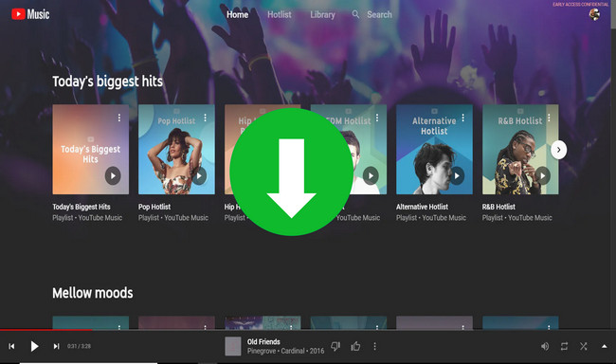Viewport: 616px width, 364px height.
Task: Click the Pop Hotlist title link
Action: pos(154,207)
